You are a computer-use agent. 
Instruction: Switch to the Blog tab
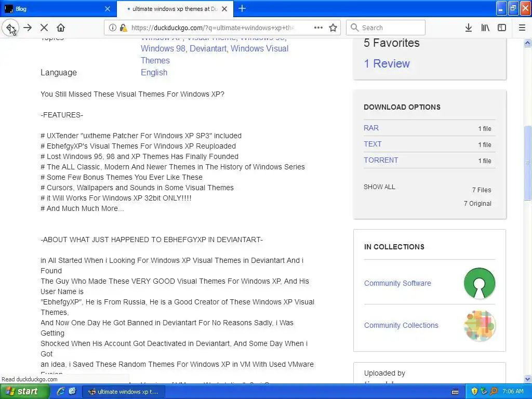point(58,9)
